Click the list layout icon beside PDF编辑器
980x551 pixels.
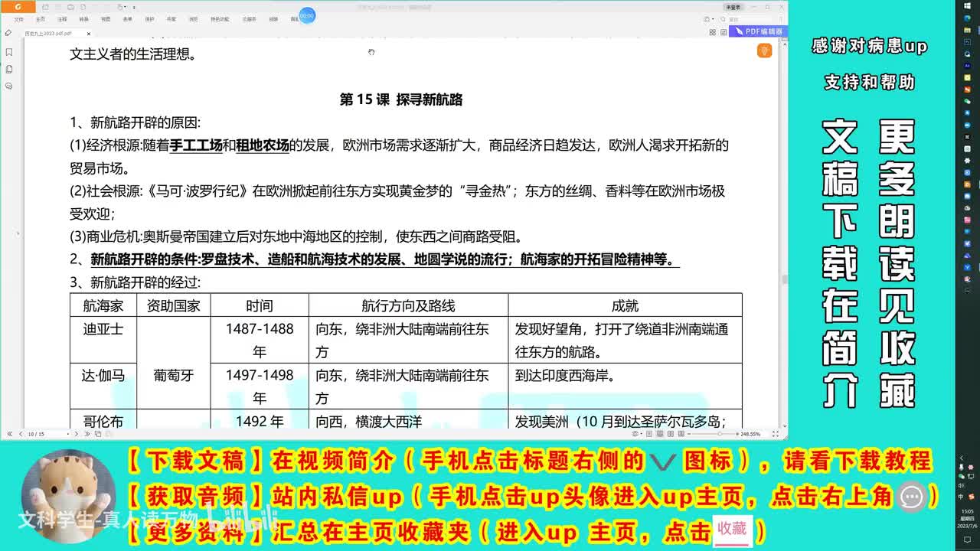(x=723, y=32)
